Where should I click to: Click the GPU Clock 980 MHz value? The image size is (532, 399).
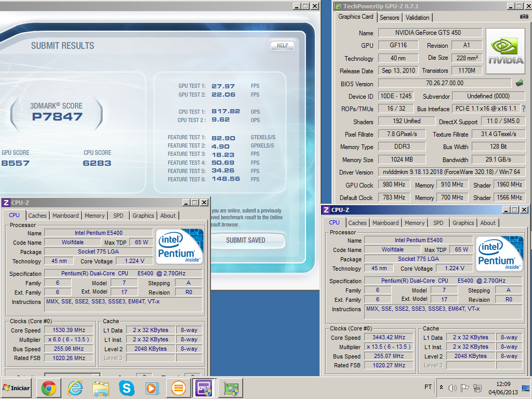[394, 184]
